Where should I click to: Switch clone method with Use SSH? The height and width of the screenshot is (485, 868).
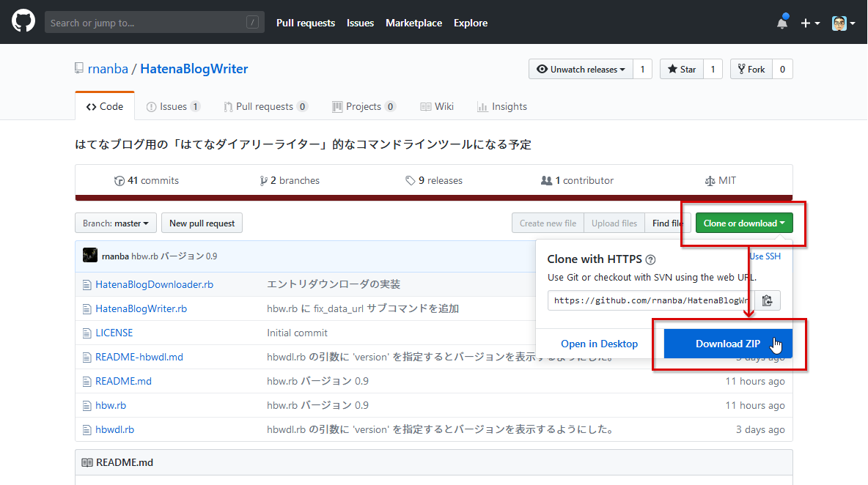tap(765, 256)
